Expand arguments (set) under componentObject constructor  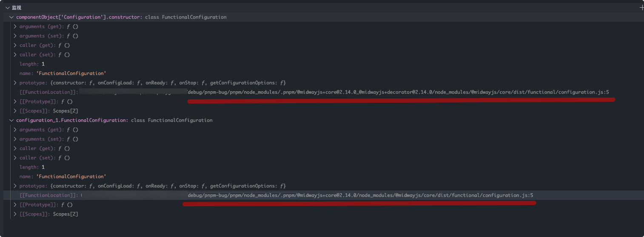[15, 36]
